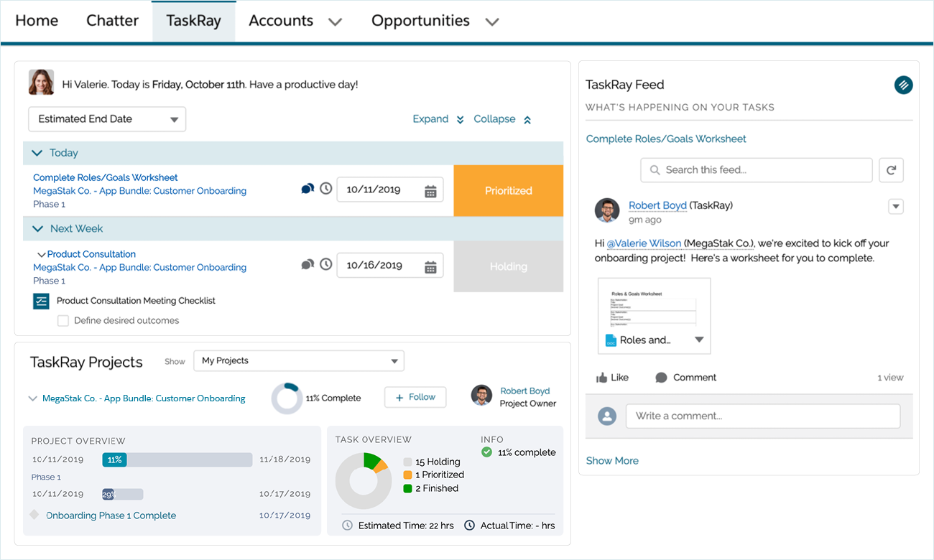
Task: Refresh the TaskRay feed
Action: click(891, 170)
